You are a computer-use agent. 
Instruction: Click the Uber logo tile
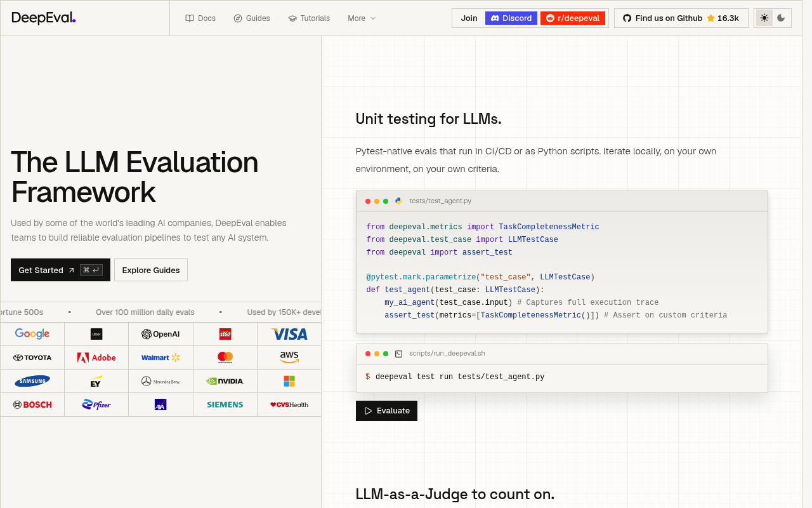click(96, 334)
